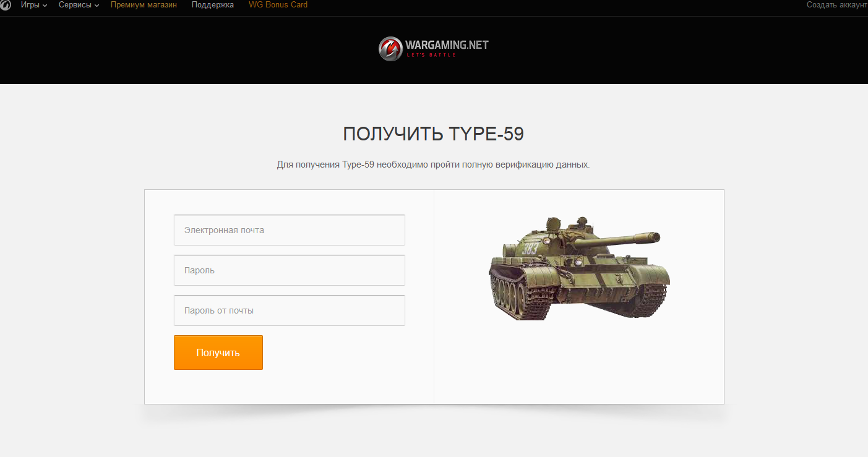Open the Сервисы menu
The height and width of the screenshot is (457, 868).
75,5
